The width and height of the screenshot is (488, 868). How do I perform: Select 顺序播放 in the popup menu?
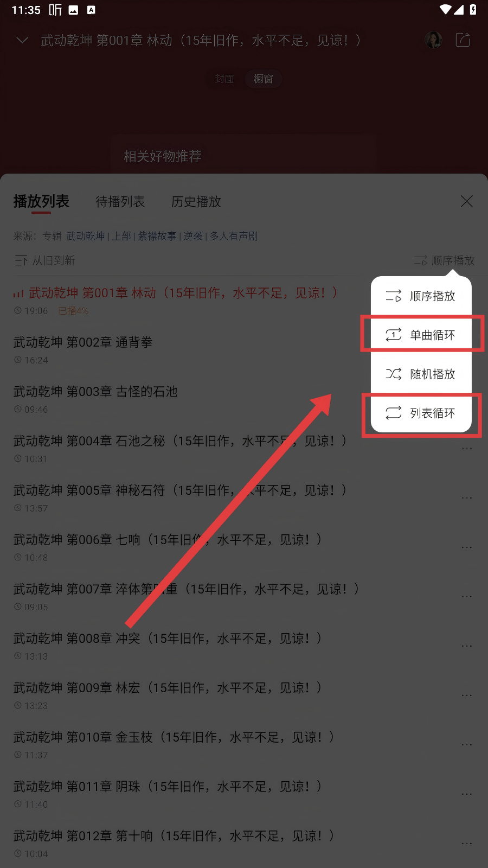point(421,296)
